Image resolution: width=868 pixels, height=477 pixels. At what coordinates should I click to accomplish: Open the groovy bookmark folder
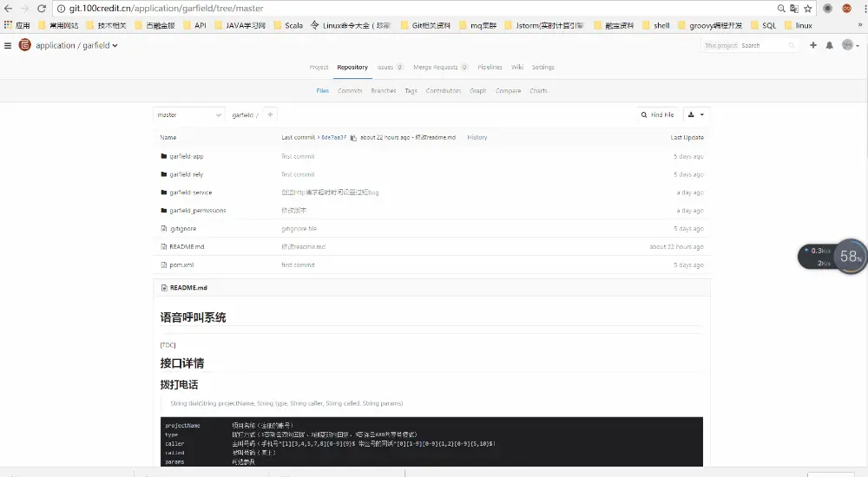tap(710, 25)
